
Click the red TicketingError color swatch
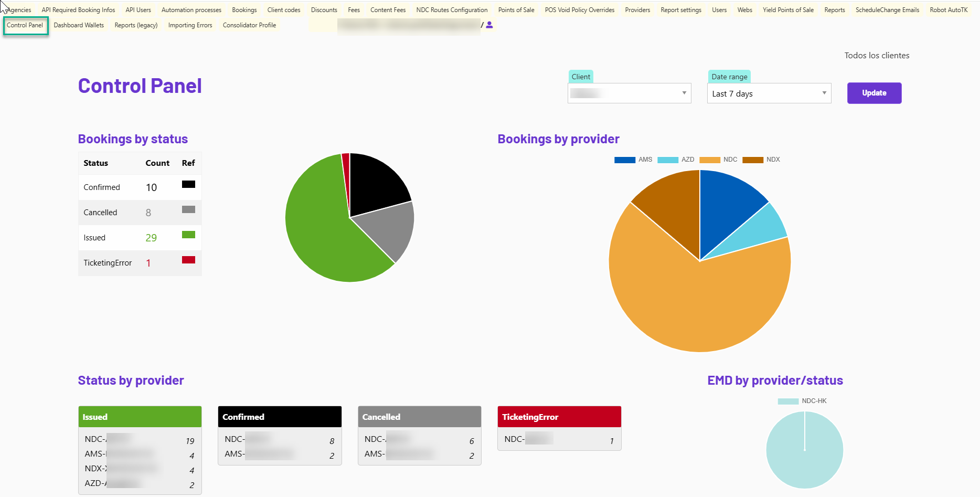[x=188, y=260]
